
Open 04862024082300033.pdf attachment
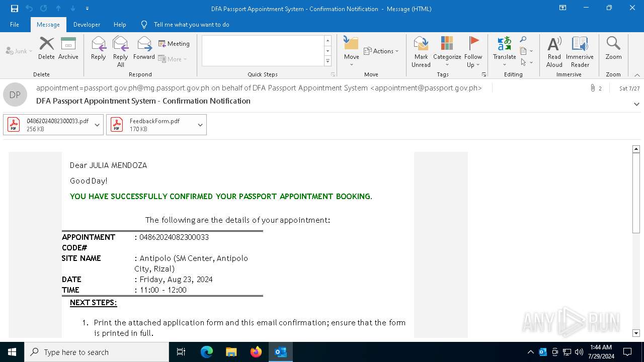[48, 125]
